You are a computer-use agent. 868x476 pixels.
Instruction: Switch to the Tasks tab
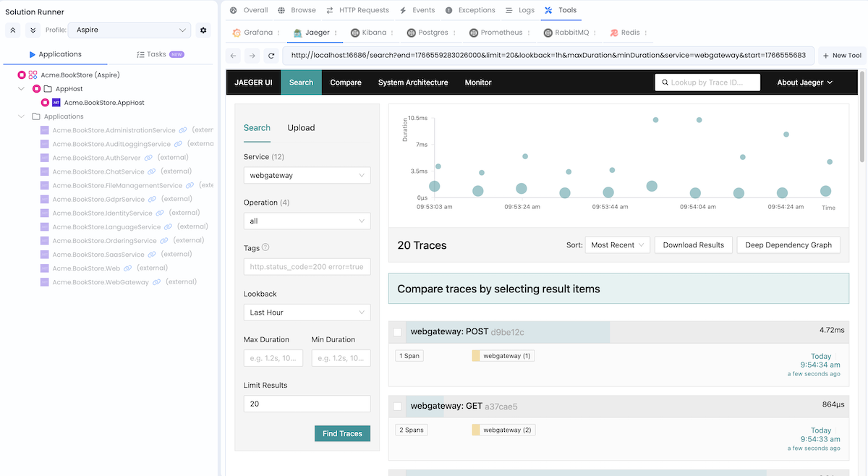tap(161, 54)
